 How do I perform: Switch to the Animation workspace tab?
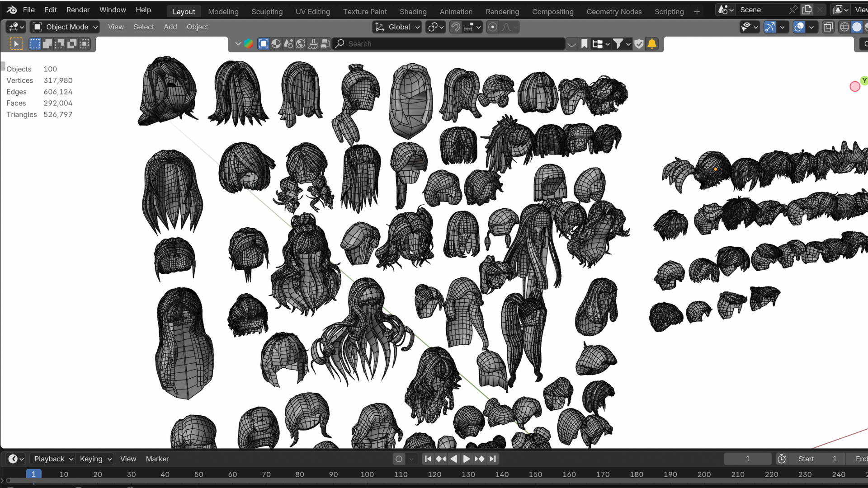coord(456,12)
